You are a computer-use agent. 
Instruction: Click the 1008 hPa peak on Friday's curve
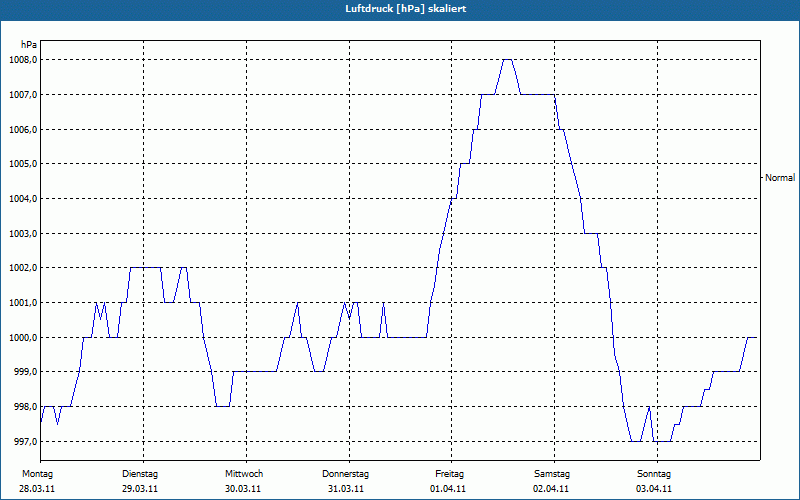pos(508,60)
